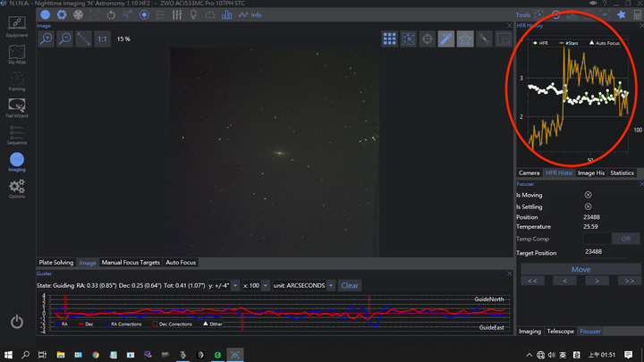Toggle the guider target panel icon
Screen dimensions: 644x362
144,15
